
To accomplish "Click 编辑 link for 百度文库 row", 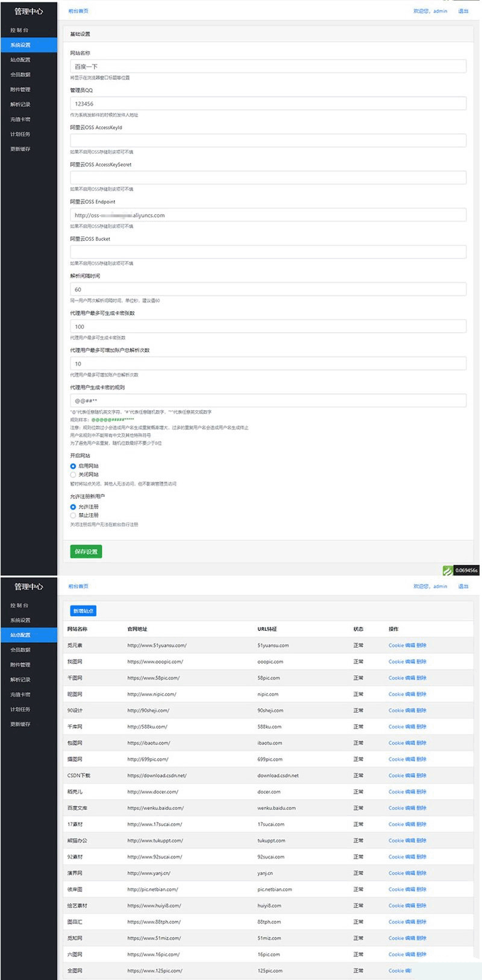I will pos(410,808).
